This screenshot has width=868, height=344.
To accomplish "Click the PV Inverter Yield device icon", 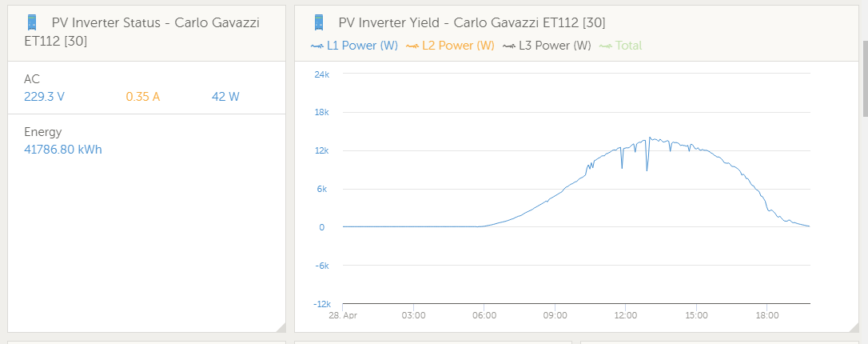I will [x=319, y=22].
